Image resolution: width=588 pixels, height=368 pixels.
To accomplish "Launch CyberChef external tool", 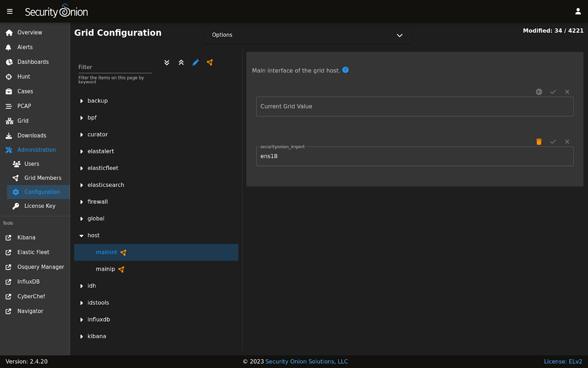I will pyautogui.click(x=35, y=296).
